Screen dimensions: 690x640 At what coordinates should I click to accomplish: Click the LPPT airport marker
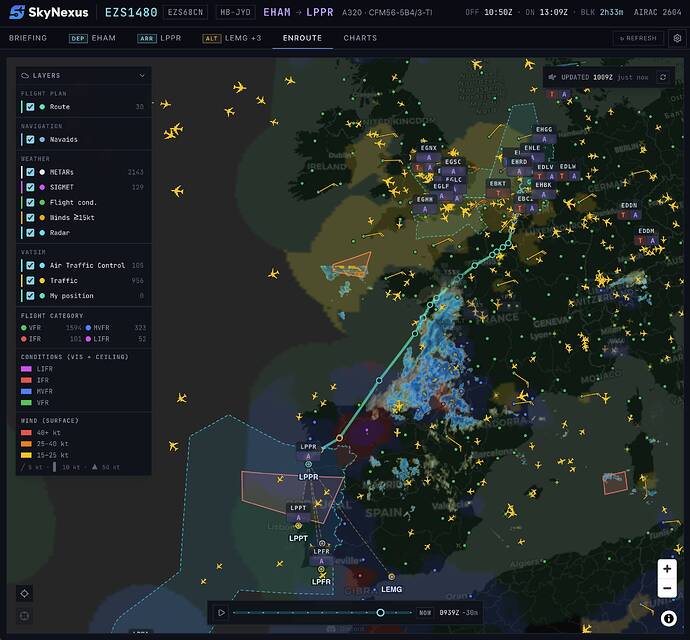[x=298, y=526]
